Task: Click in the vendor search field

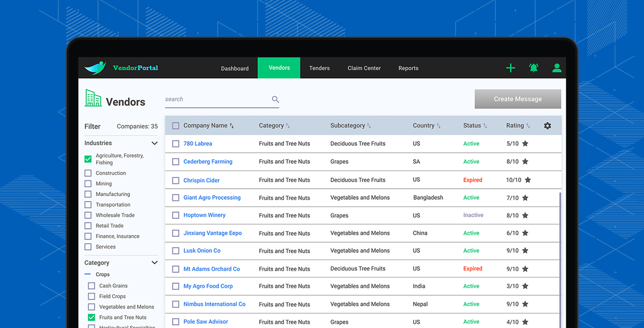Action: click(x=217, y=99)
